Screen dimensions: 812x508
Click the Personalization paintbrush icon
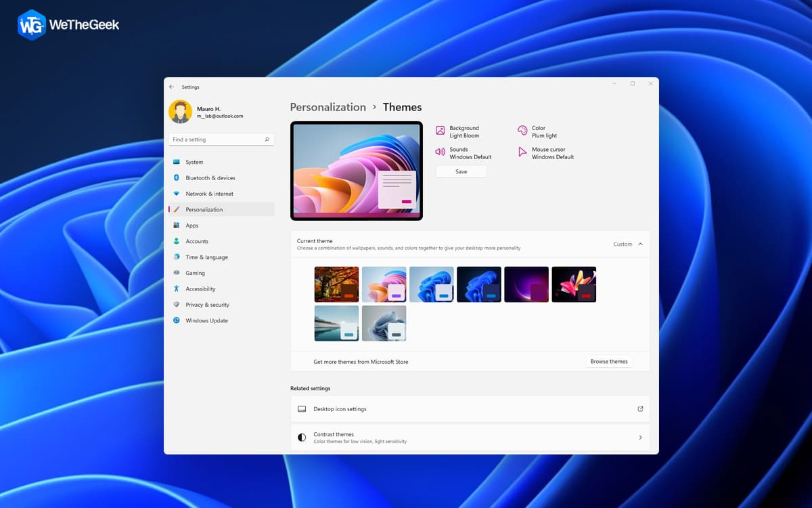pyautogui.click(x=177, y=209)
